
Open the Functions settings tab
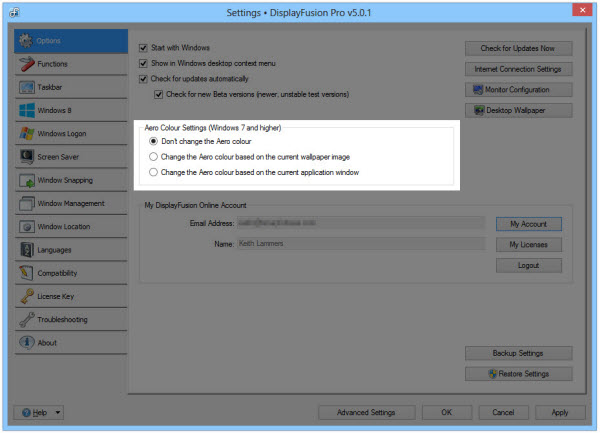click(71, 64)
